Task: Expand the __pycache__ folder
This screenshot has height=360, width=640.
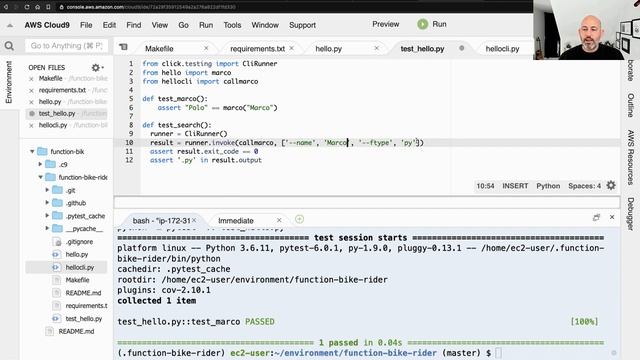Action: tap(47, 228)
